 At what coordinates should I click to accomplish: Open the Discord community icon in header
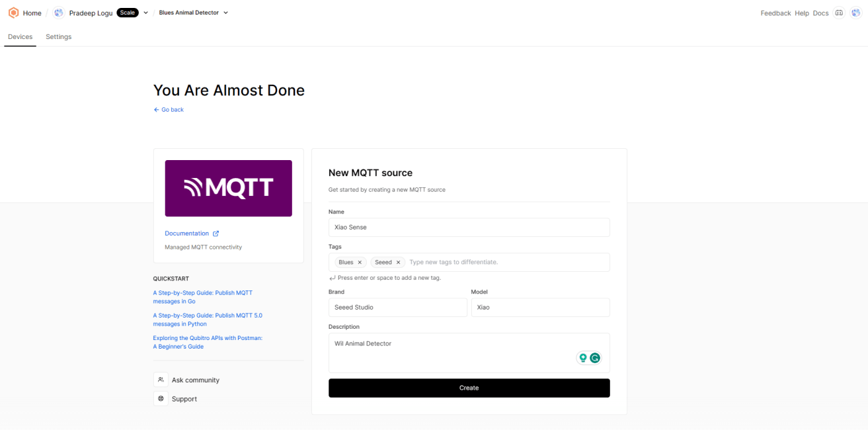839,13
